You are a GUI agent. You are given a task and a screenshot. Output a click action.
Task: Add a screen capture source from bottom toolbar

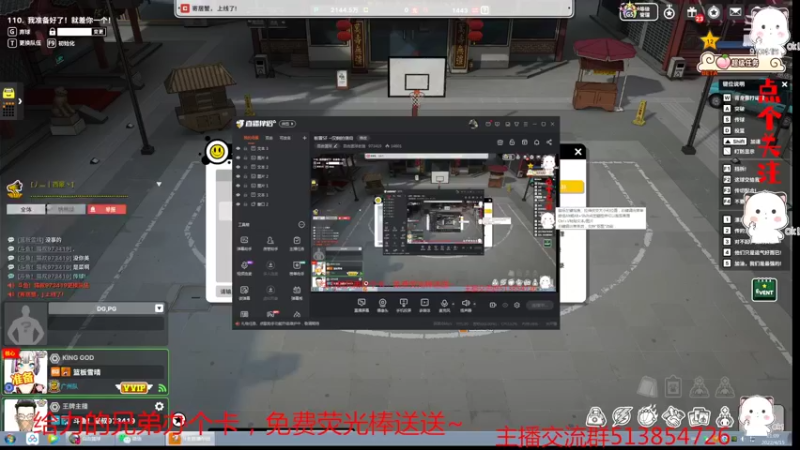pyautogui.click(x=361, y=305)
